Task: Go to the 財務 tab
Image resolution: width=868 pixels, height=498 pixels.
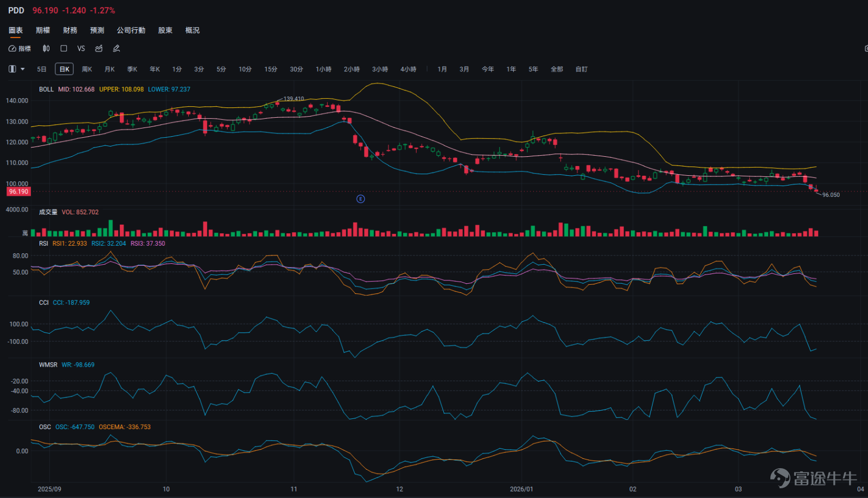Action: 70,30
